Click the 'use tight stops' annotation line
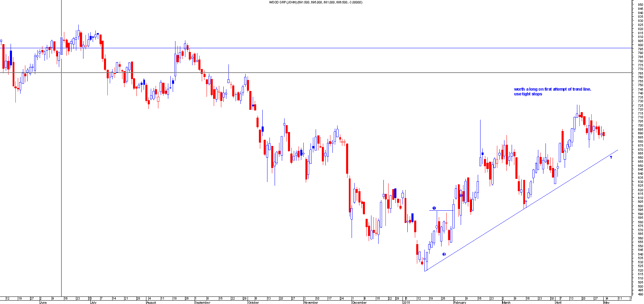 528,94
